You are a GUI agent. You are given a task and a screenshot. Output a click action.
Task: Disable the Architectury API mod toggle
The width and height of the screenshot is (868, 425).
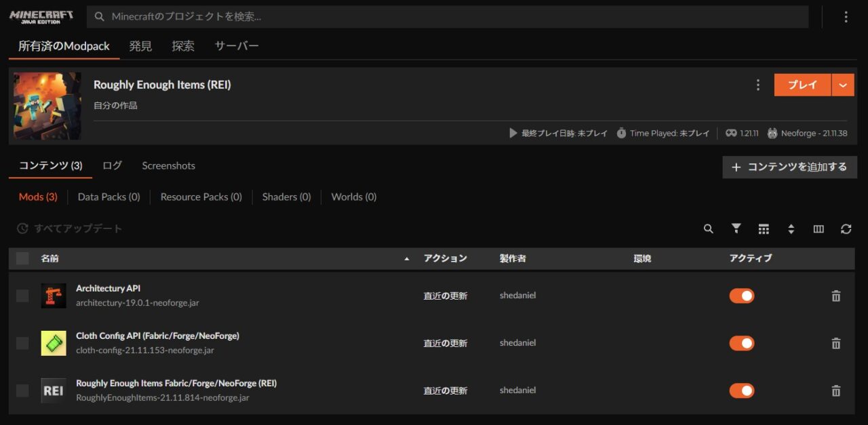(x=741, y=296)
